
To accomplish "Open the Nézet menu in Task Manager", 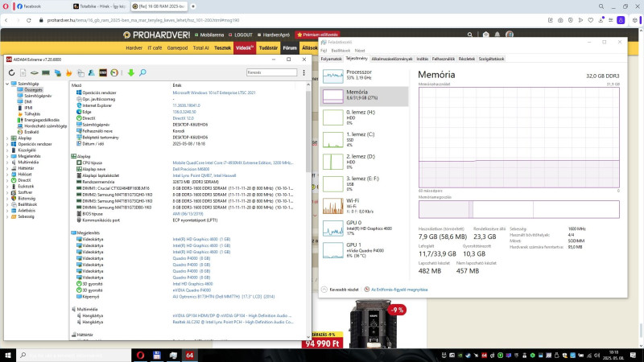I will 360,51.
